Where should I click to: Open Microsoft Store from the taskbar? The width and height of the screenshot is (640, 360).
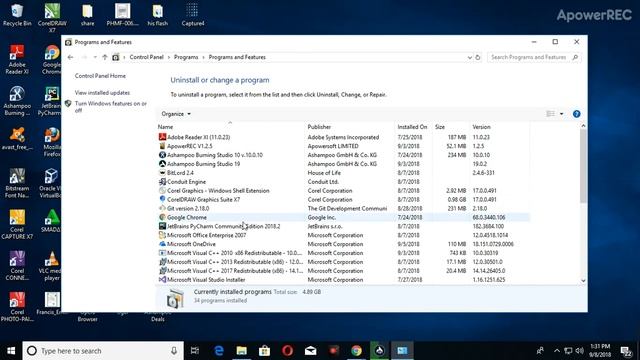tap(264, 351)
